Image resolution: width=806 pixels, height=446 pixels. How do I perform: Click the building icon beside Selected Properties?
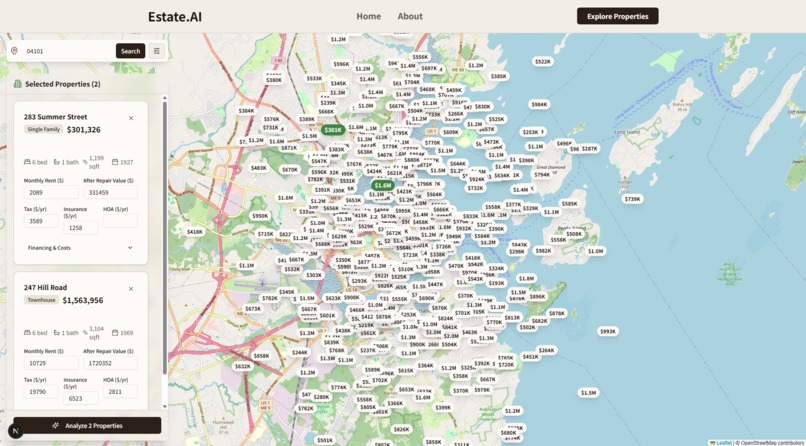(18, 84)
